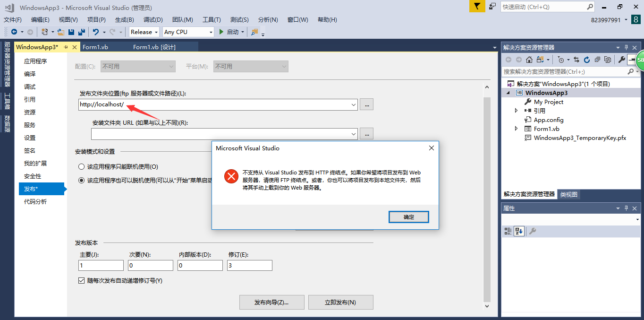
Task: Click the New Project toolbar icon
Action: click(44, 32)
